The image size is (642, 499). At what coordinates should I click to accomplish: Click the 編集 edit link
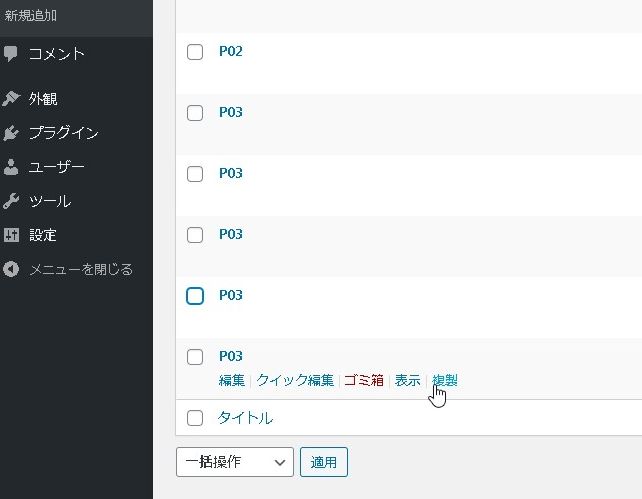tap(231, 380)
